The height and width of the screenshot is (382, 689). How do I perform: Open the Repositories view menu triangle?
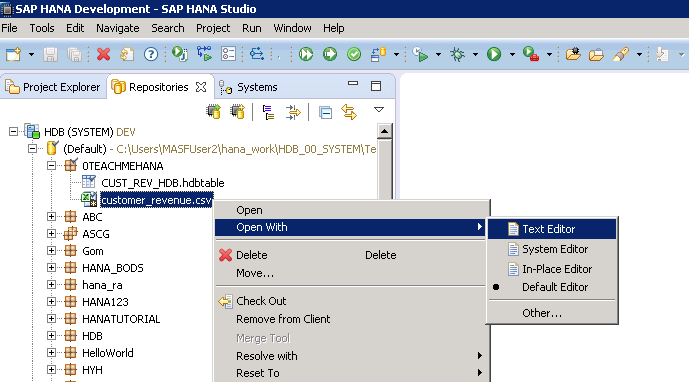(379, 109)
